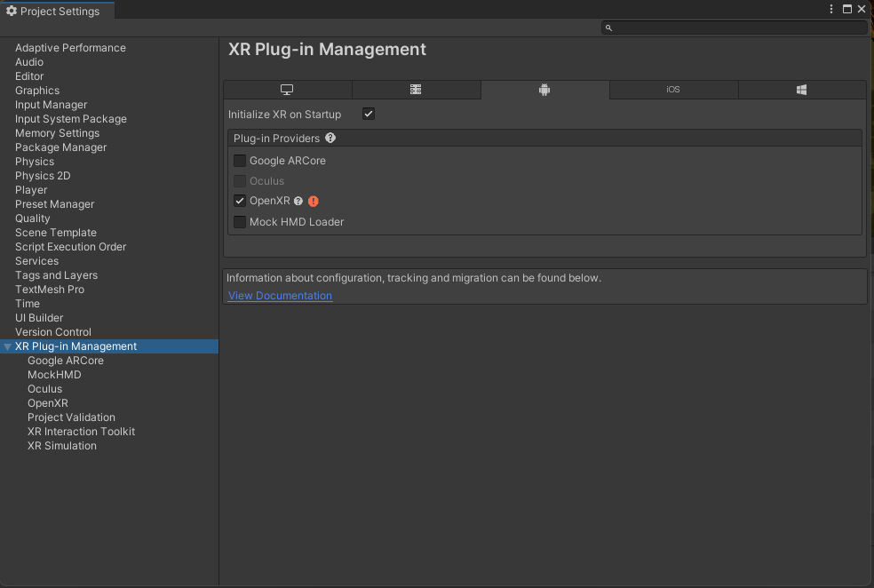Open the window options three-dot menu
The height and width of the screenshot is (588, 874).
(830, 8)
